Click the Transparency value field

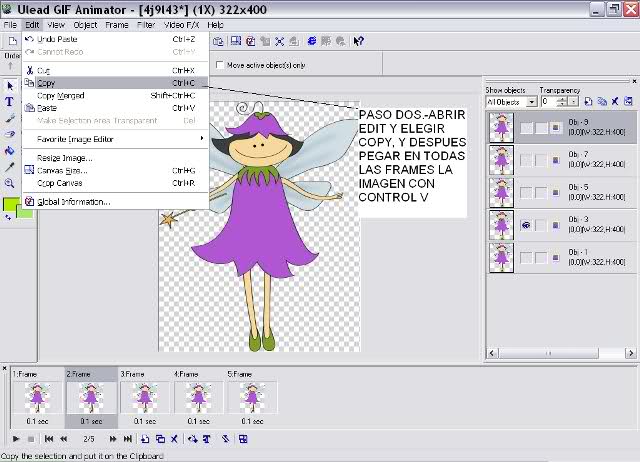pyautogui.click(x=549, y=102)
